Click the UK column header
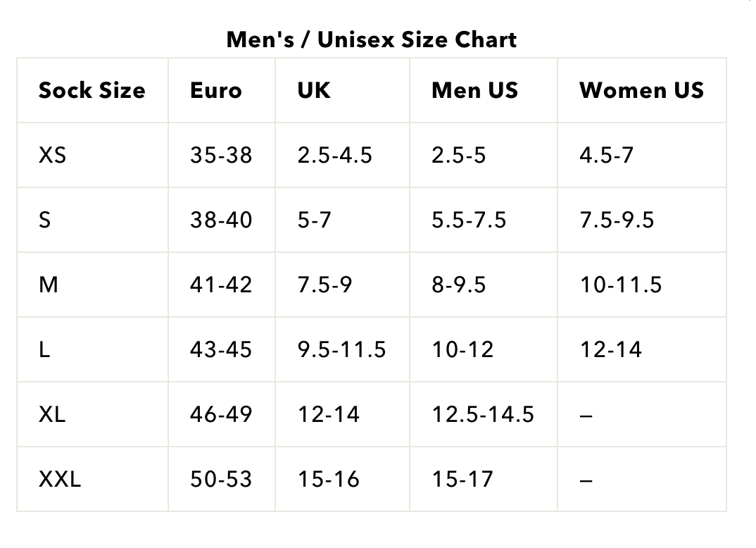Image resolution: width=756 pixels, height=548 pixels. coord(313,91)
